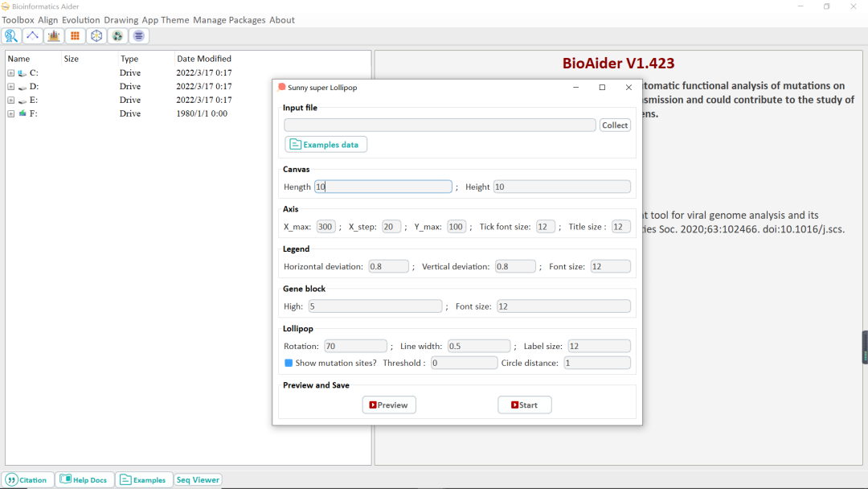Expand the E: drive tree node
The image size is (868, 489).
[x=10, y=101]
